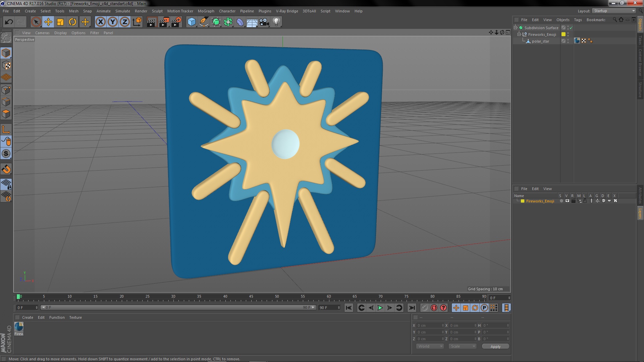Switch the coordinate system icon
644x362 pixels.
[137, 22]
